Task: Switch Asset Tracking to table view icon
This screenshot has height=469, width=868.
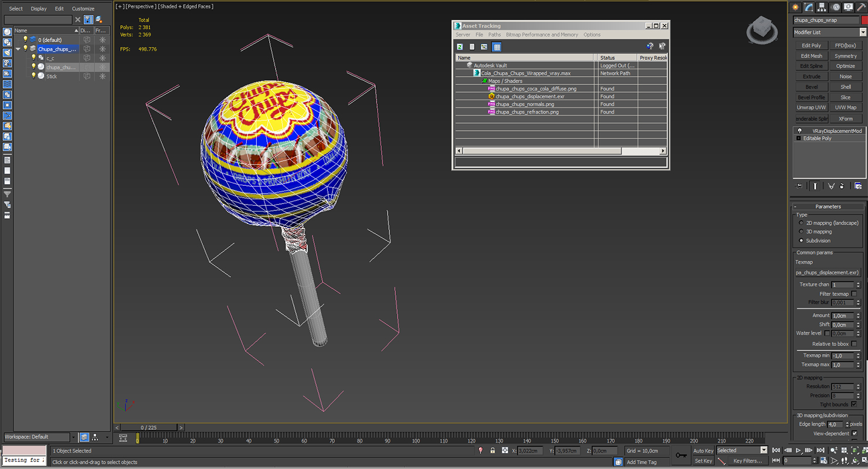Action: (x=497, y=46)
